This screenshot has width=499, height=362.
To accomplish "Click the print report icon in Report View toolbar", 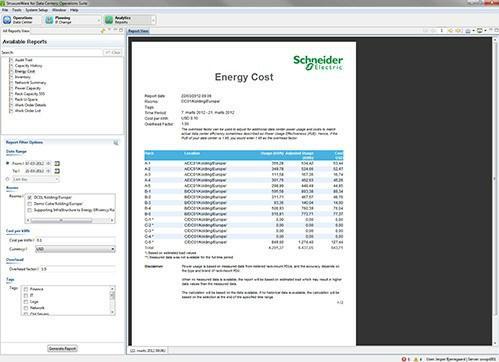I will click(480, 31).
